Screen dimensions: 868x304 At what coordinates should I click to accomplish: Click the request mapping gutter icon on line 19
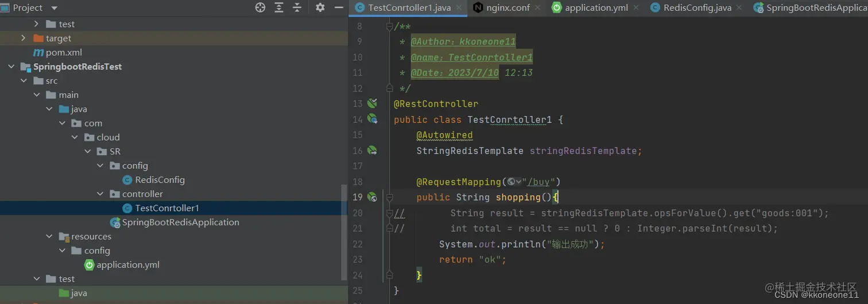pyautogui.click(x=373, y=197)
